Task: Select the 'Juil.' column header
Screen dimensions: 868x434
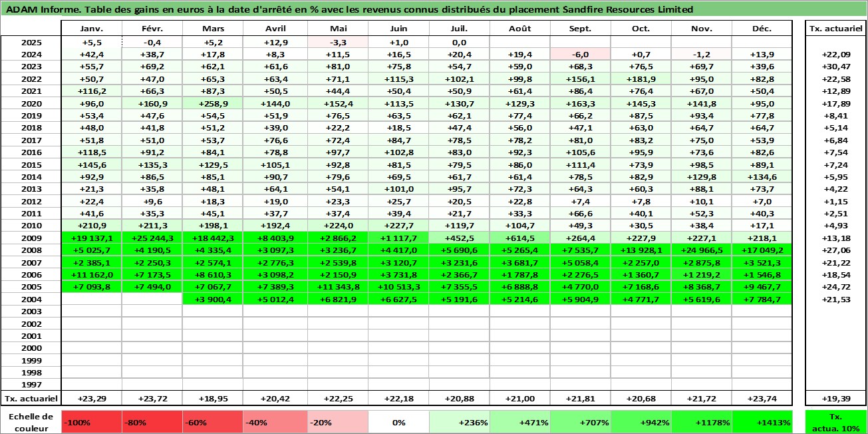Action: click(460, 29)
